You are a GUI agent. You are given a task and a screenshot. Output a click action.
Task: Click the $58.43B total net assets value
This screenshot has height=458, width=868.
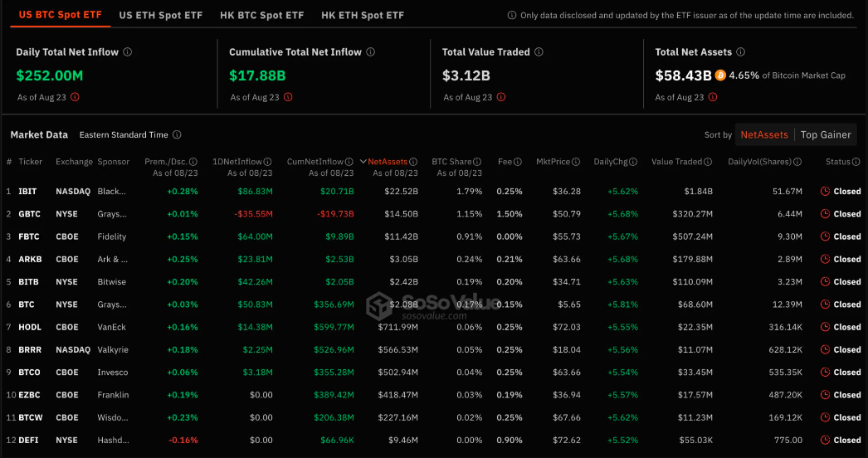(683, 76)
